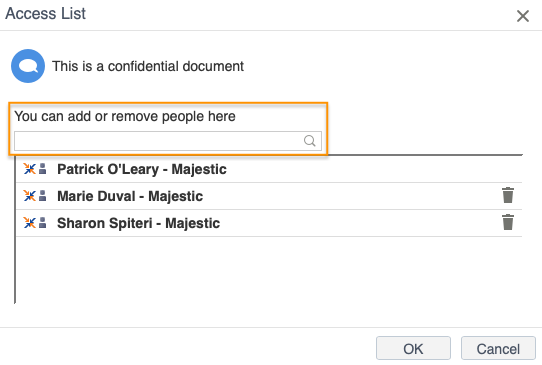
Task: Delete Marie Duval from access list
Action: (507, 195)
